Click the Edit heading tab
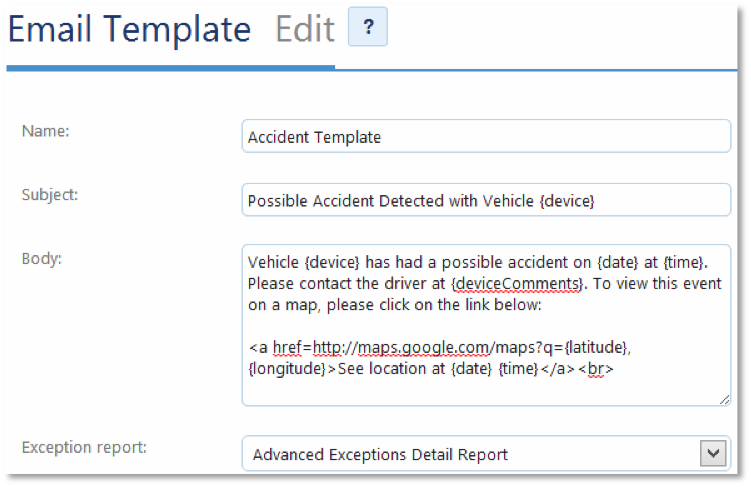The width and height of the screenshot is (751, 487). pyautogui.click(x=304, y=30)
